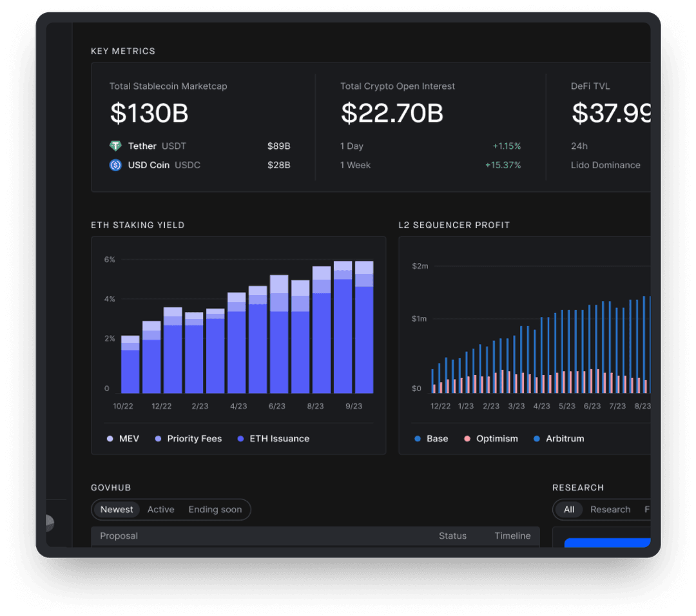Click the +15.37% weekly open interest change
The width and height of the screenshot is (696, 616).
click(503, 165)
